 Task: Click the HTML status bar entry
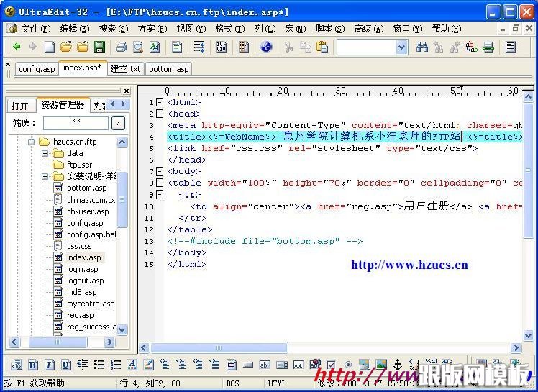(277, 383)
